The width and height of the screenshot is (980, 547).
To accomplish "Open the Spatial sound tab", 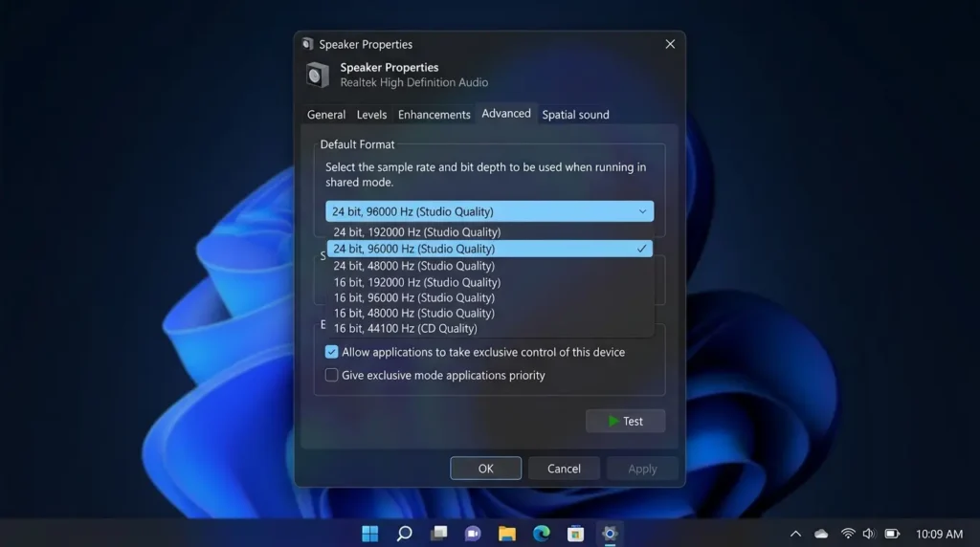I will [575, 115].
